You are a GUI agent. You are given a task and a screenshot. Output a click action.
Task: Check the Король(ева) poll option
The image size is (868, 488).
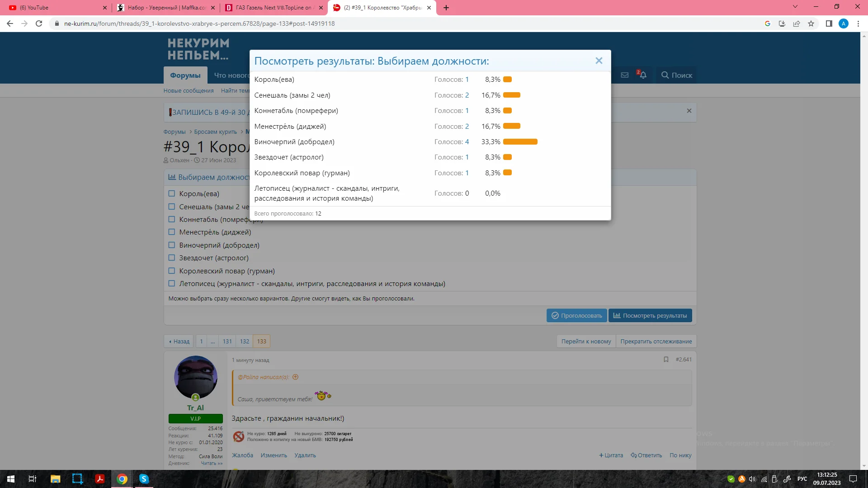pos(172,193)
